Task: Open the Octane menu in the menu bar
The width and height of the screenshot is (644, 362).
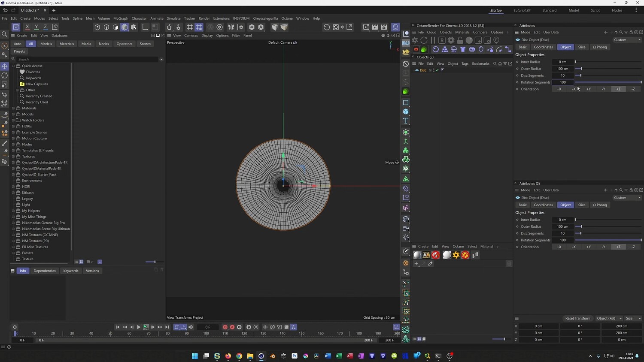Action: click(287, 18)
